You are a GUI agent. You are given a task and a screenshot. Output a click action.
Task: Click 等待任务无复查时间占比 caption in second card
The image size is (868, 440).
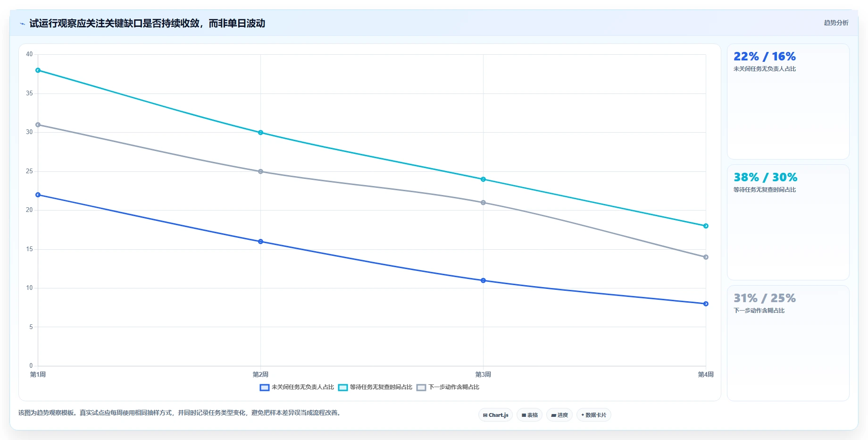[765, 190]
